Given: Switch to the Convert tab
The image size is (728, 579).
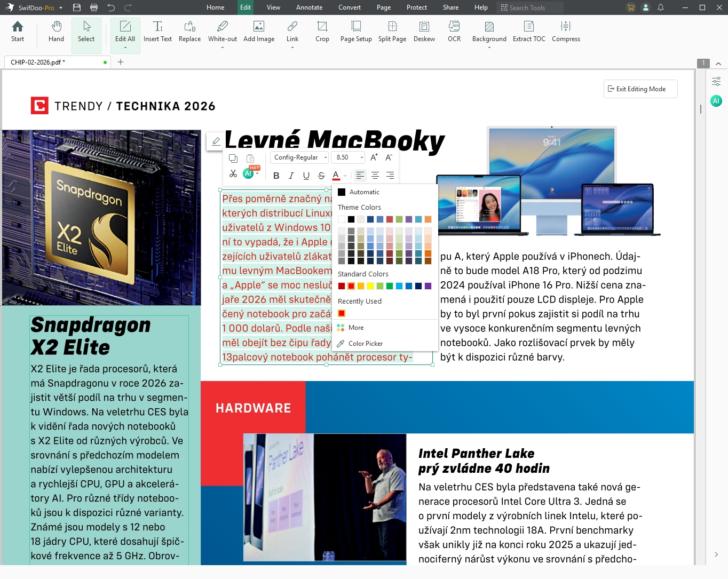Looking at the screenshot, I should pyautogui.click(x=349, y=7).
